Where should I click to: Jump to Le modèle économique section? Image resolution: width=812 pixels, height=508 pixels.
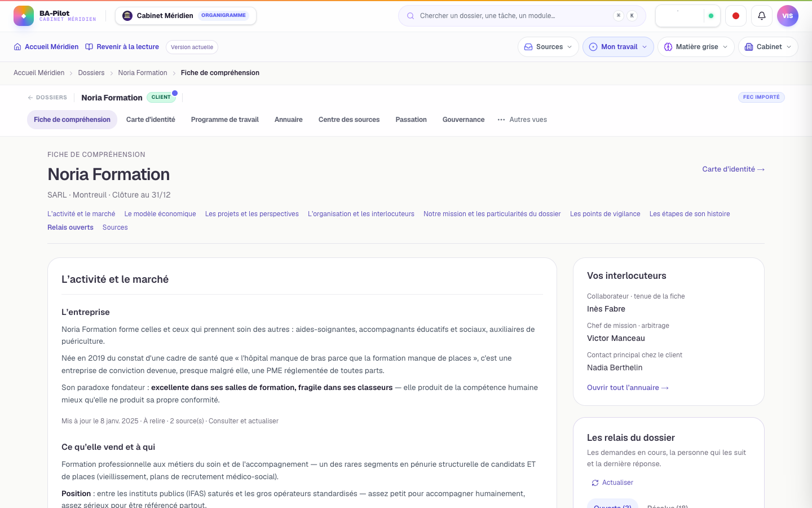(x=160, y=214)
